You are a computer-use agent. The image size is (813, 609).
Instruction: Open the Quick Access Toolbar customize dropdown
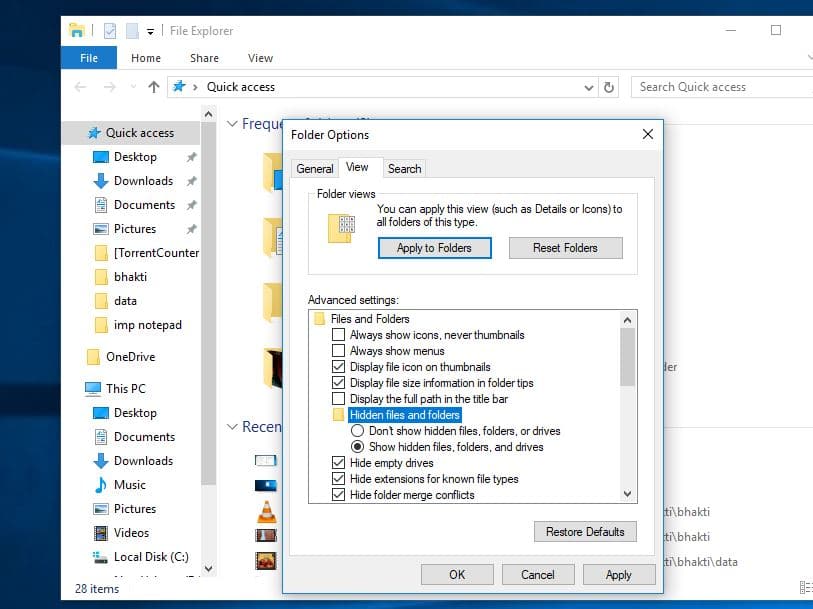coord(151,31)
